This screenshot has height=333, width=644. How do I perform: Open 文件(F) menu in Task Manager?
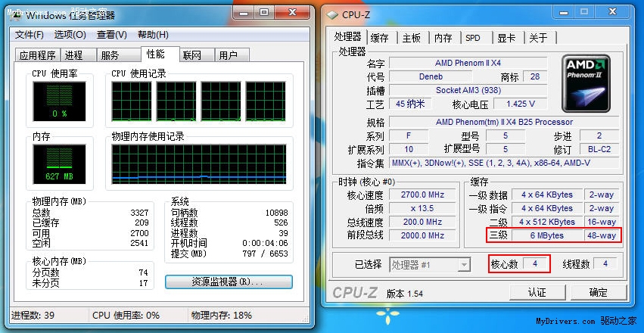tap(30, 35)
